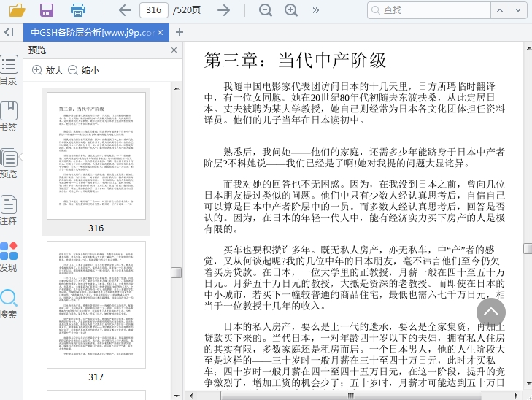Click 缩小 to shrink thumbnails
The image size is (532, 400).
[x=83, y=71]
